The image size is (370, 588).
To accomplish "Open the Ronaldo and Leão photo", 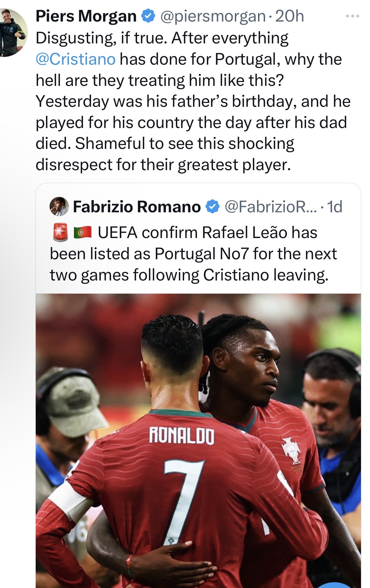I will point(198,441).
